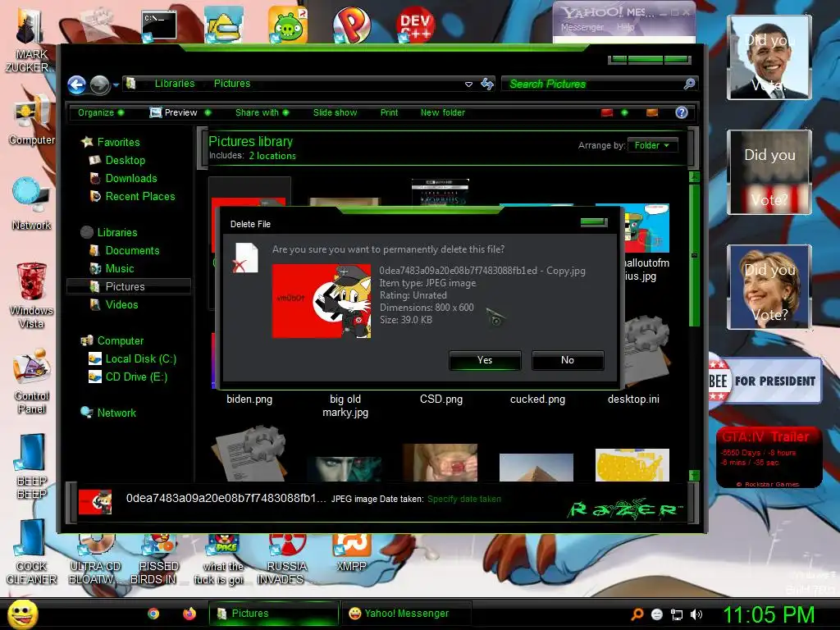This screenshot has width=840, height=630.
Task: Click the change view icon in toolbar
Action: coord(607,112)
